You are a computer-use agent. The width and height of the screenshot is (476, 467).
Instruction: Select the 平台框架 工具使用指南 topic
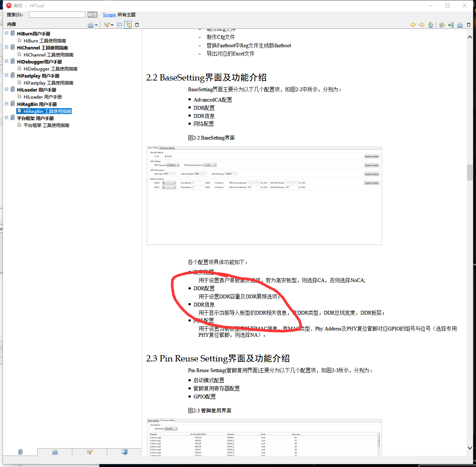tap(46, 125)
